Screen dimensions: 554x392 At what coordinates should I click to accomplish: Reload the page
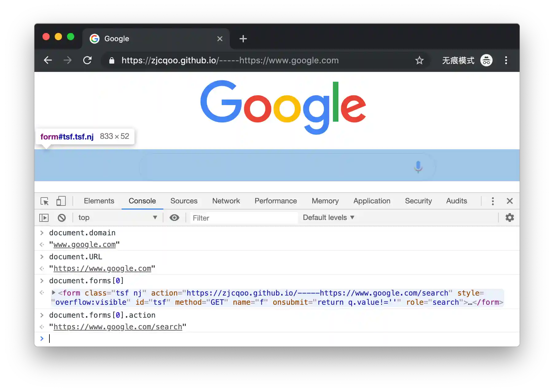click(88, 60)
